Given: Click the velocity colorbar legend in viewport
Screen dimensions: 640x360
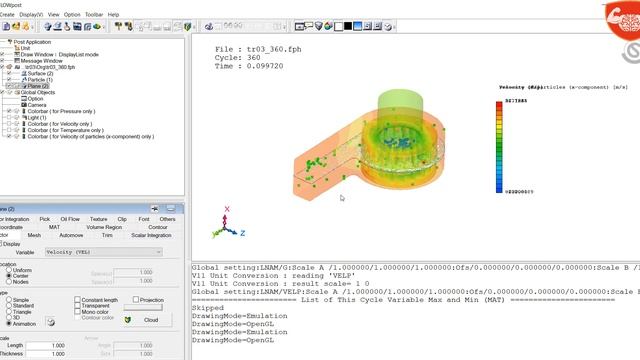Looking at the screenshot, I should 499,147.
